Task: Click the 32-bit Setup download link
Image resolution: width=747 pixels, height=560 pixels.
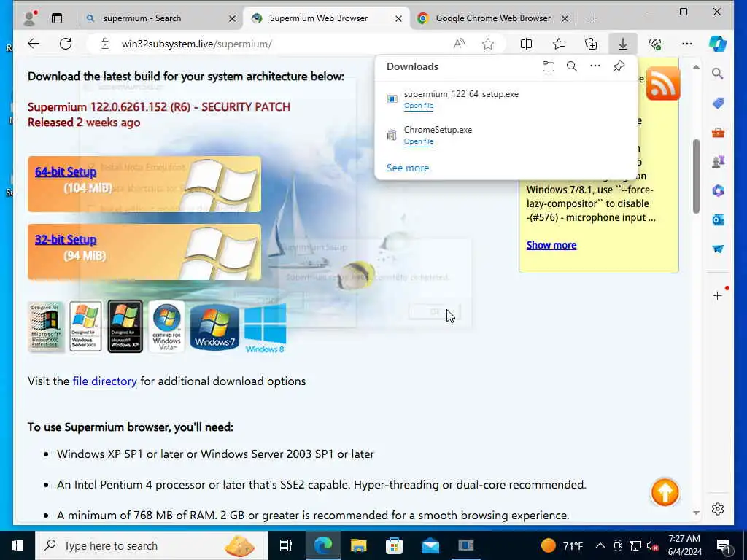Action: coord(65,239)
